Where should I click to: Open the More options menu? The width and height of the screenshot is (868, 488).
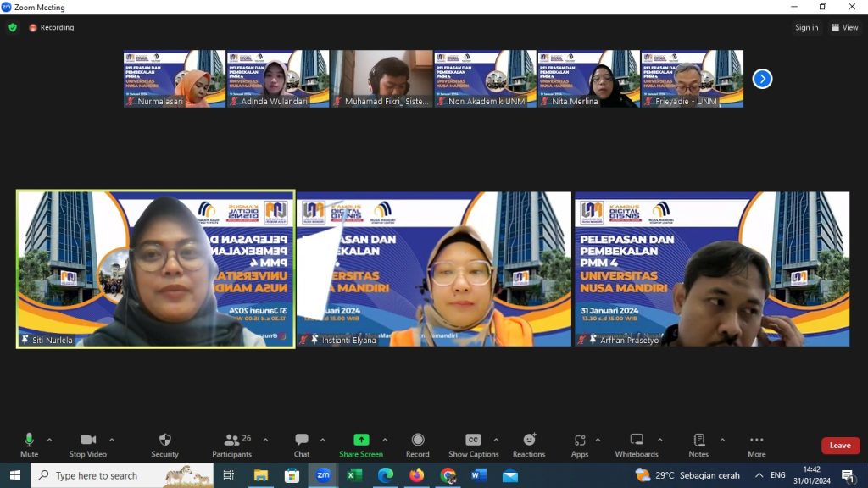click(757, 446)
